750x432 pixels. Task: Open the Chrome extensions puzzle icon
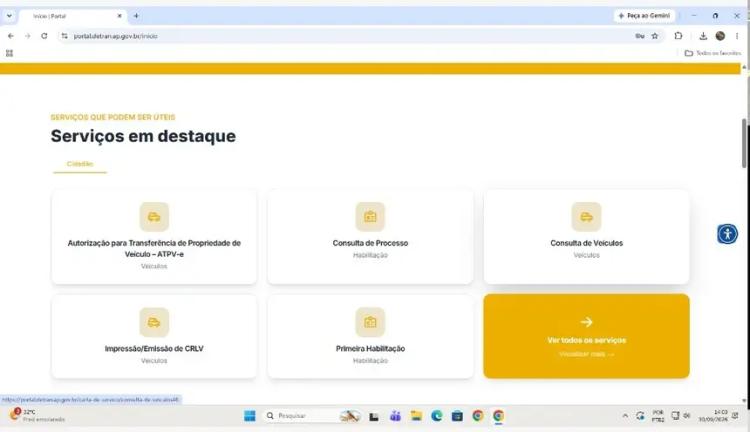click(x=678, y=36)
